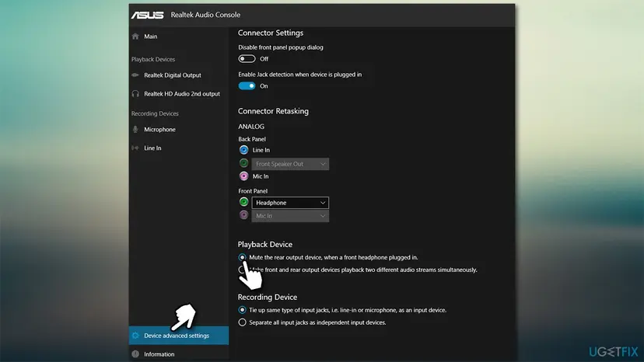Click the ANALOG label
Image resolution: width=644 pixels, height=362 pixels.
pos(251,127)
